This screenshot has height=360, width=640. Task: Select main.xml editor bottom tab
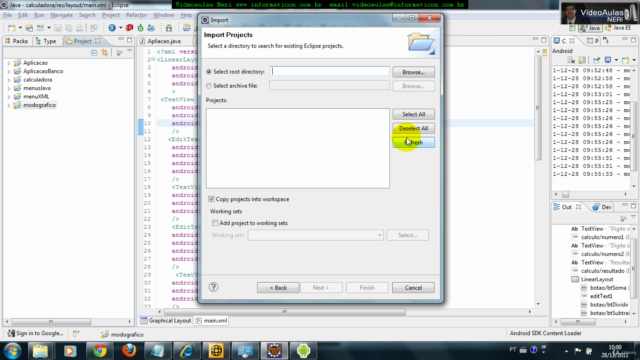tap(211, 320)
